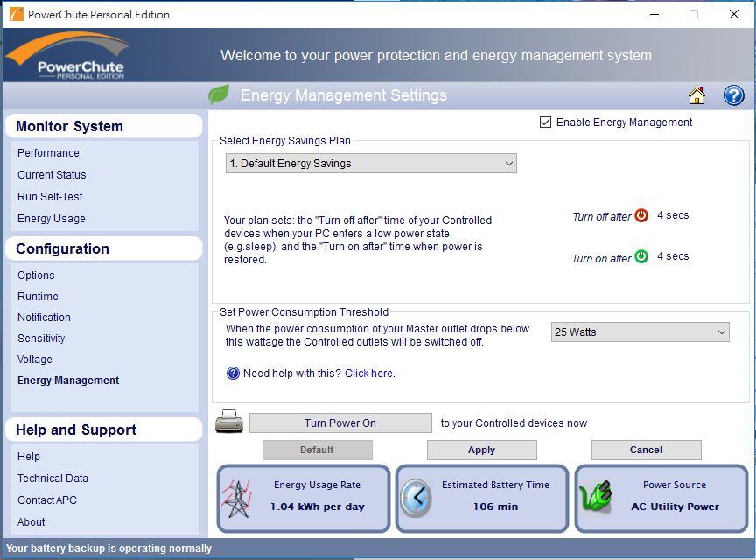Screen dimensions: 756x560
Task: Open Energy Usage page
Action: click(52, 219)
